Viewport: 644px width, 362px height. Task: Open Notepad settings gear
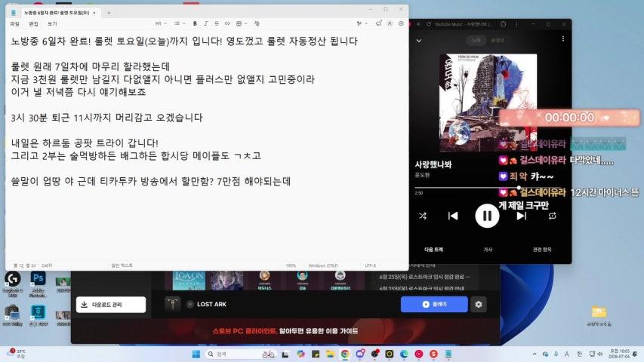401,24
